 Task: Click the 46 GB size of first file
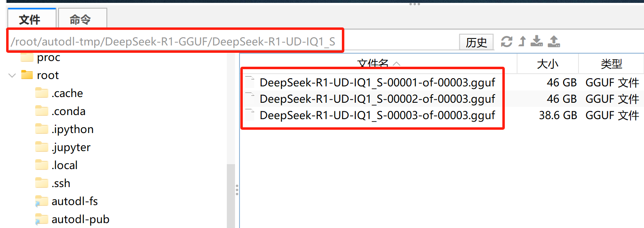[562, 83]
